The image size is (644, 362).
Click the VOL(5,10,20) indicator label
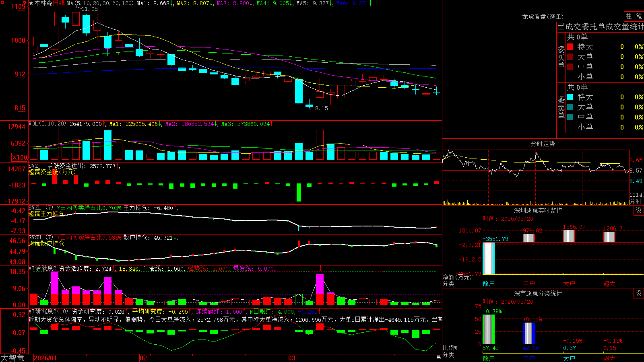pyautogui.click(x=47, y=124)
